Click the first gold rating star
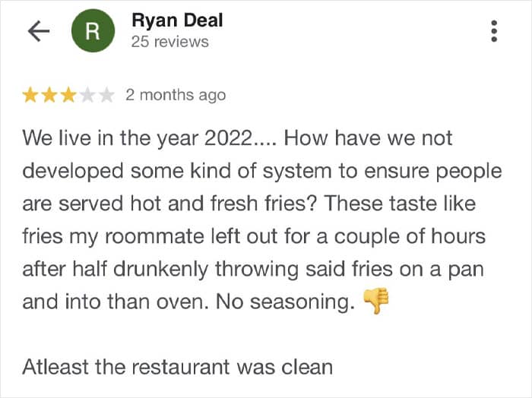 click(31, 96)
